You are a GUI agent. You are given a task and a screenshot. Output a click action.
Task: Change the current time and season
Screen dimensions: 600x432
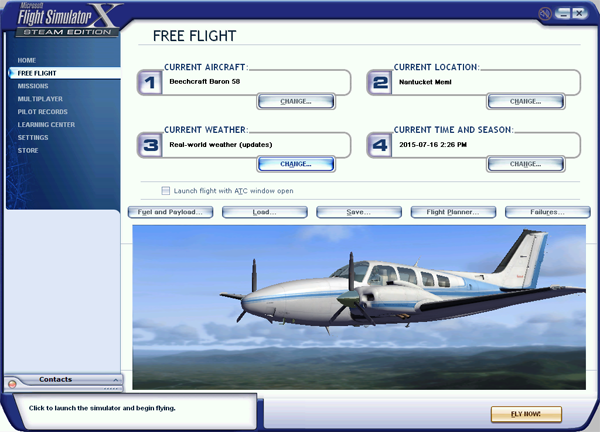tap(525, 164)
